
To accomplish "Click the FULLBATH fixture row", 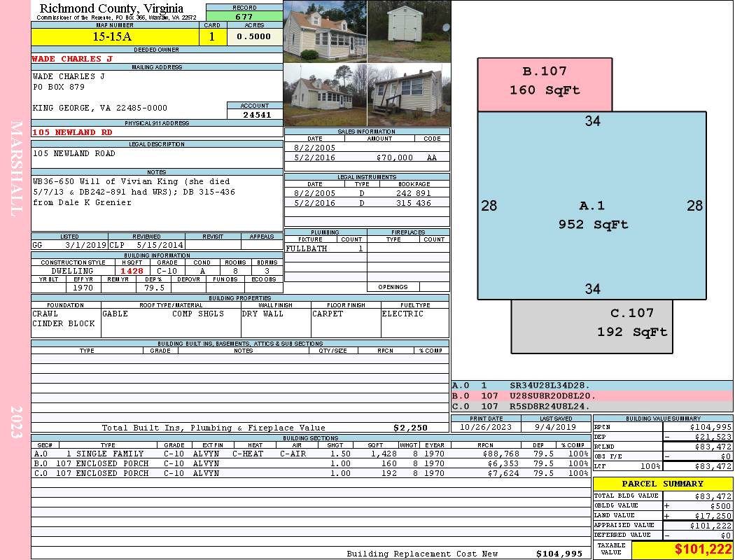I will pyautogui.click(x=325, y=248).
